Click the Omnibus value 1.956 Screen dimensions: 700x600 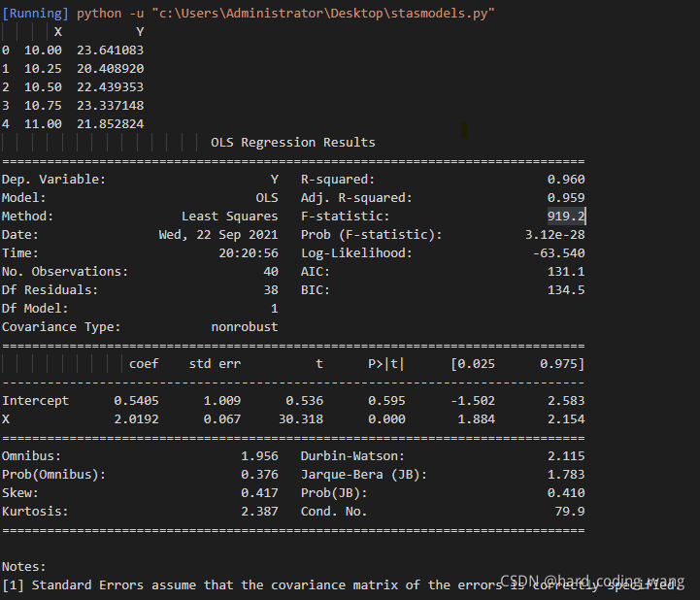pyautogui.click(x=259, y=455)
